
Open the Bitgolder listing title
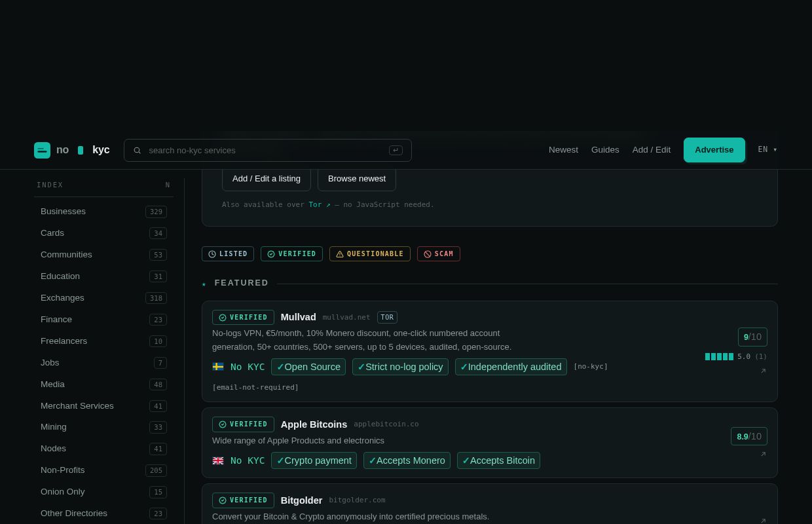pos(302,500)
